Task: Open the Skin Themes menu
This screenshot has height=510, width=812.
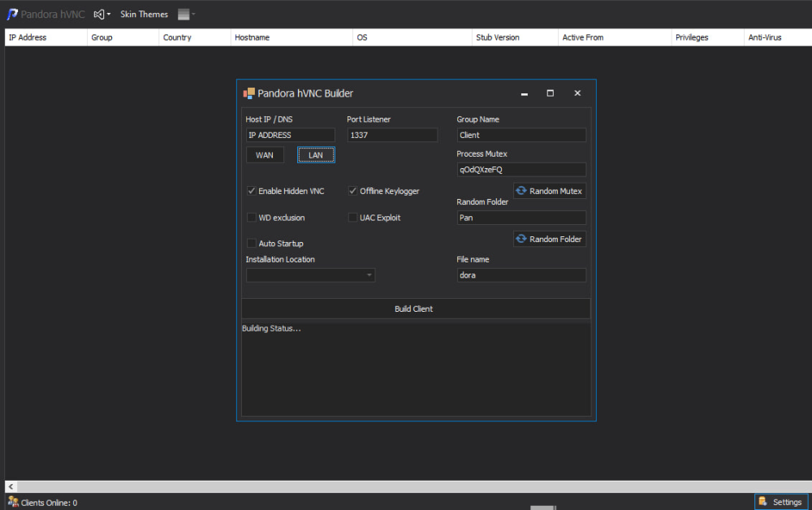Action: [144, 15]
